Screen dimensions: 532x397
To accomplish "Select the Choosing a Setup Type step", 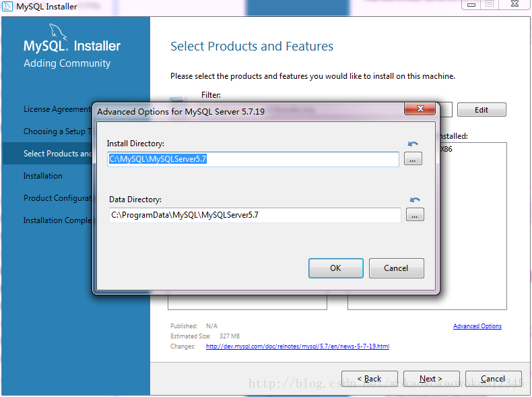I will (x=58, y=131).
